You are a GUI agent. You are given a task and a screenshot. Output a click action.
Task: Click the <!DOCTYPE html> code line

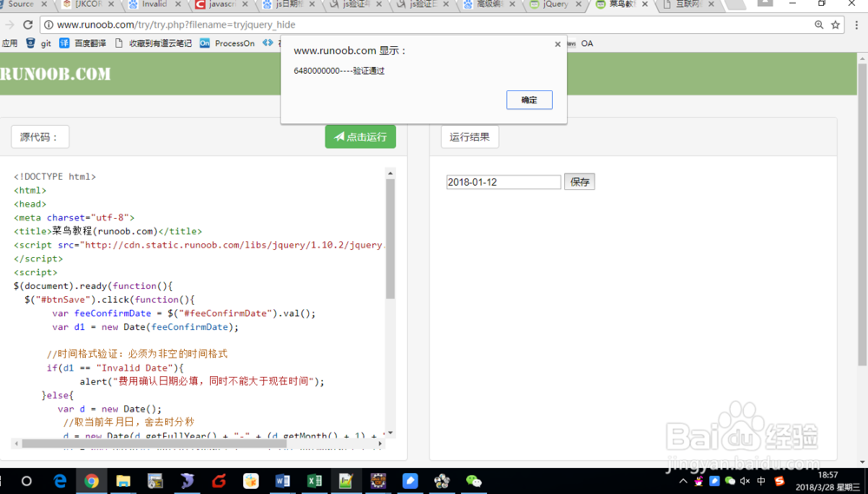55,176
